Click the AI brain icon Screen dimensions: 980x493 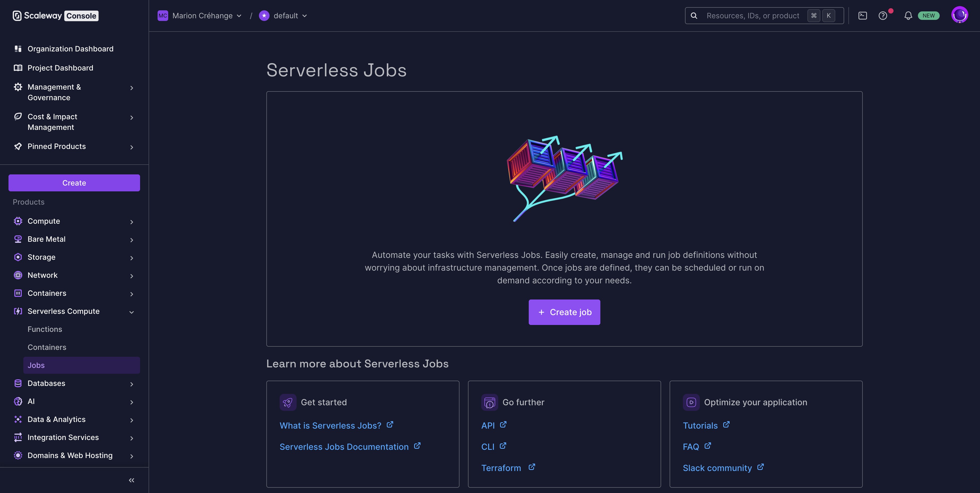(18, 401)
